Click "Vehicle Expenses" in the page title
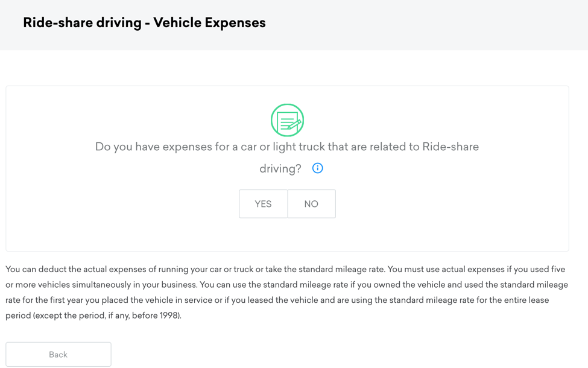The image size is (588, 368). tap(209, 23)
